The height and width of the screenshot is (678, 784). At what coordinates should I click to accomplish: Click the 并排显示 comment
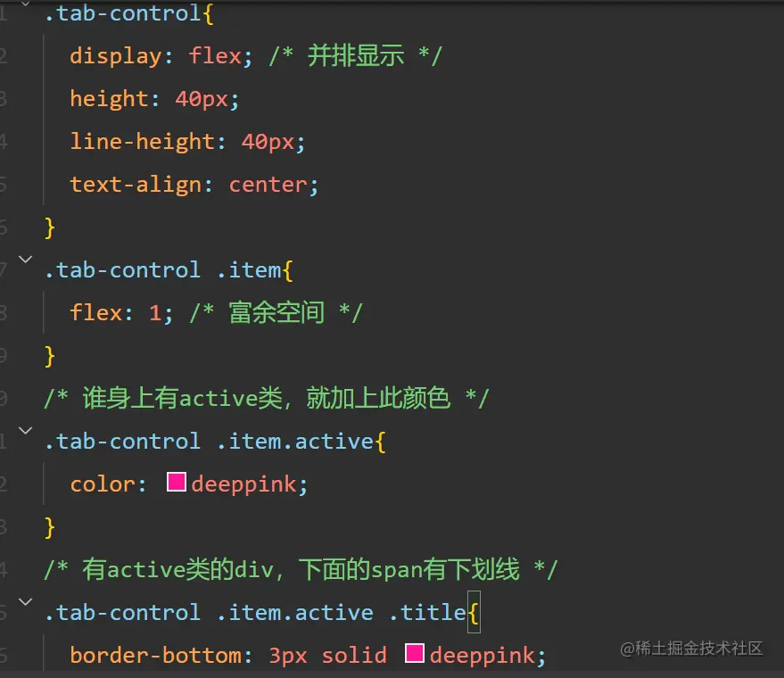click(356, 55)
